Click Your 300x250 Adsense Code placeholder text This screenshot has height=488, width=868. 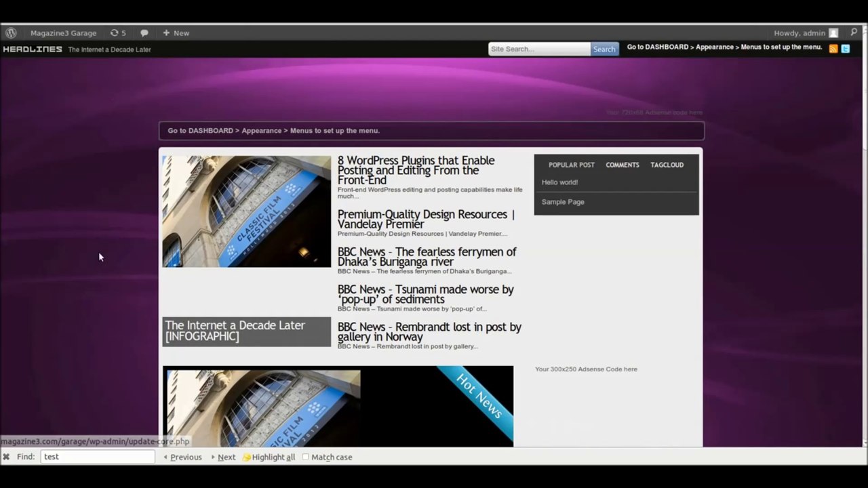(586, 369)
